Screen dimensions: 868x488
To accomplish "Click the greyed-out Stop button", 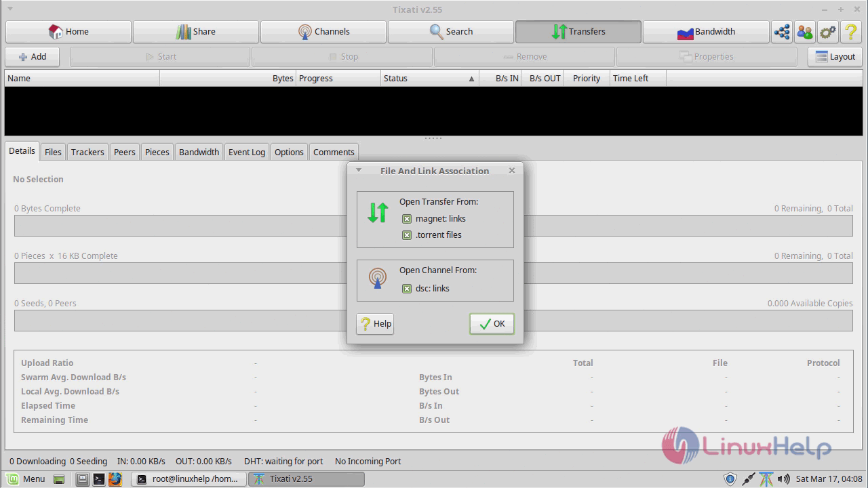I will pos(342,57).
